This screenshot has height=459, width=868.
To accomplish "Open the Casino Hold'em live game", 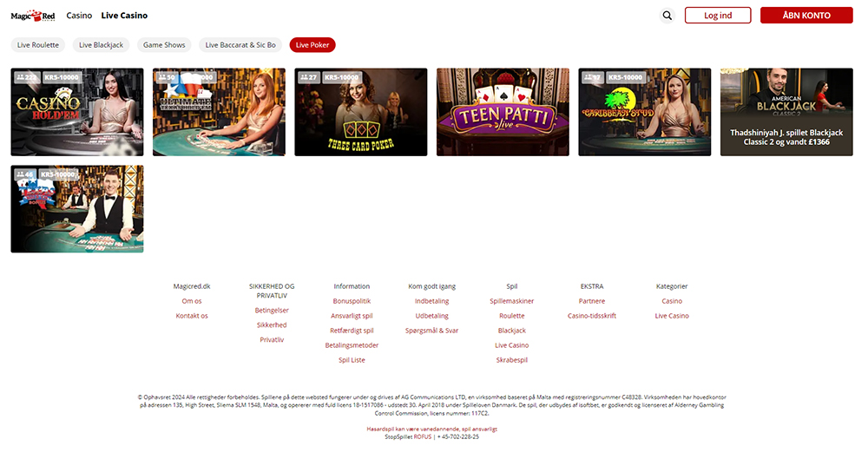I will pyautogui.click(x=77, y=112).
